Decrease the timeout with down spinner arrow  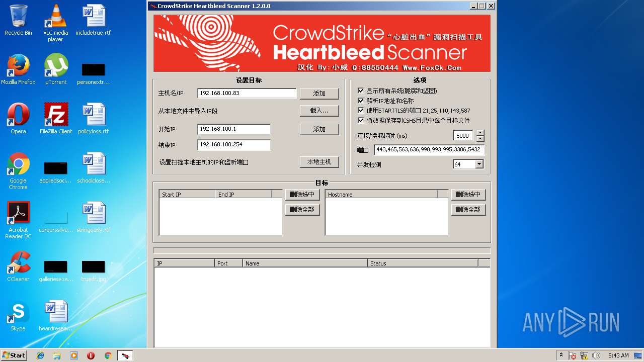pyautogui.click(x=480, y=139)
